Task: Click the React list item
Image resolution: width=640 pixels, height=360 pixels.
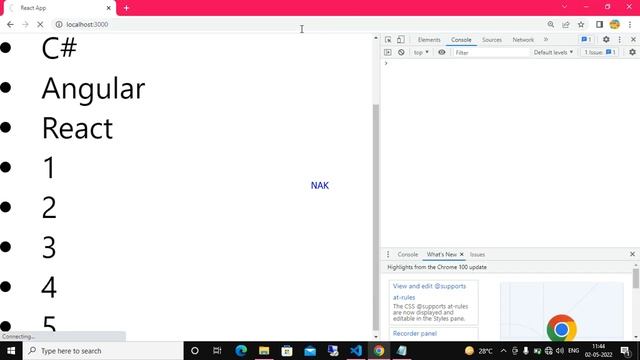Action: click(77, 128)
